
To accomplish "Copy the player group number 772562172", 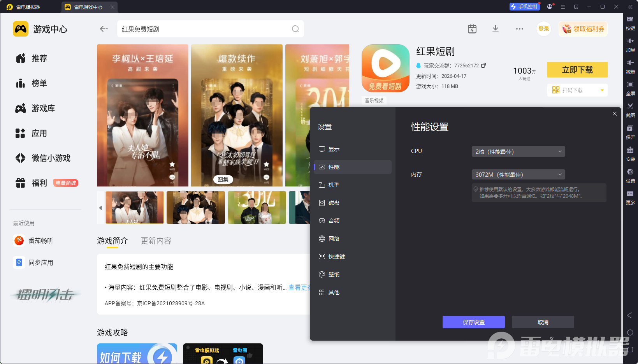I will pyautogui.click(x=483, y=65).
